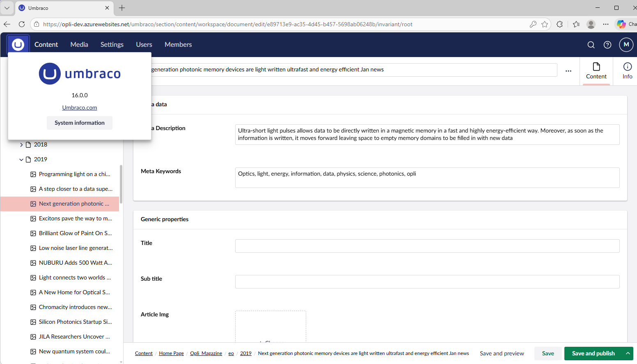Screen dimensions: 637x364
Task: Open the Media section
Action: pyautogui.click(x=79, y=45)
